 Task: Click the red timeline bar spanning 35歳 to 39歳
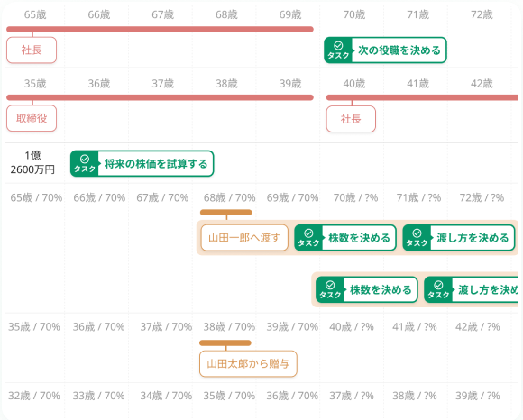(x=160, y=97)
